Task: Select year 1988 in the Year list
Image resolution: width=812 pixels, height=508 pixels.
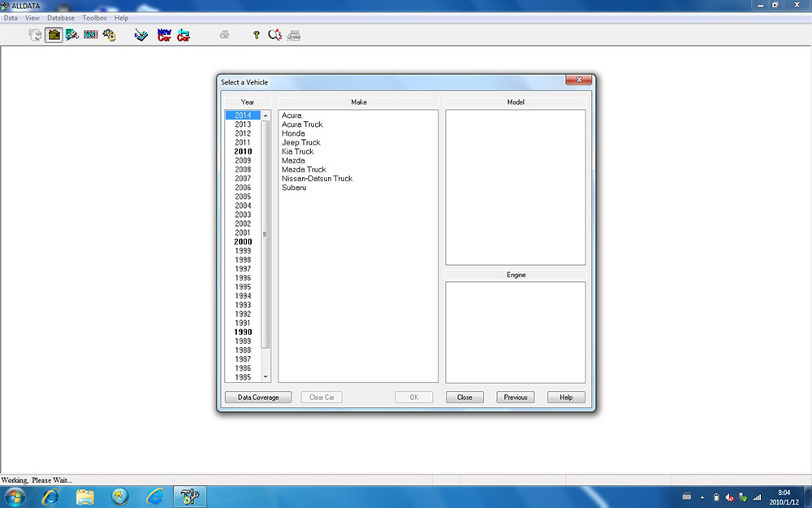Action: click(243, 350)
